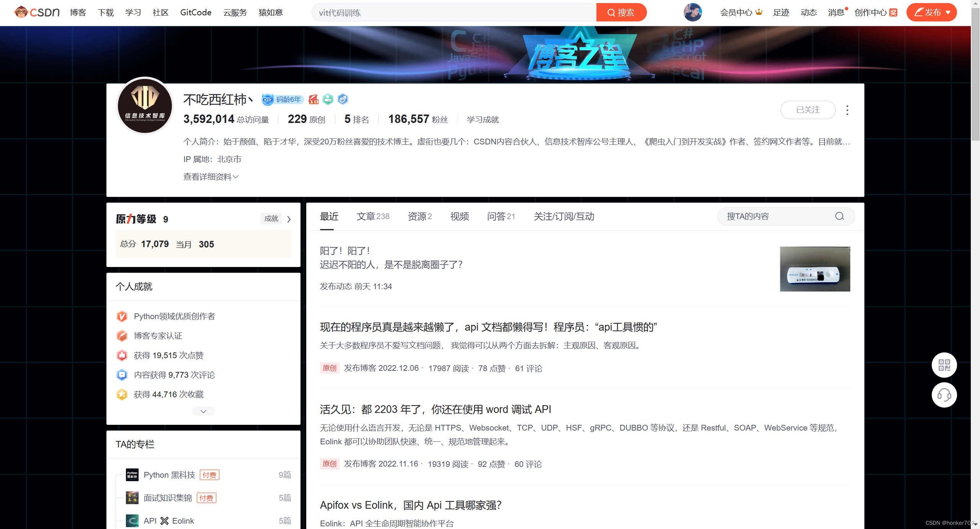The height and width of the screenshot is (529, 980).
Task: Switch to the 文章 238 tab
Action: 373,216
